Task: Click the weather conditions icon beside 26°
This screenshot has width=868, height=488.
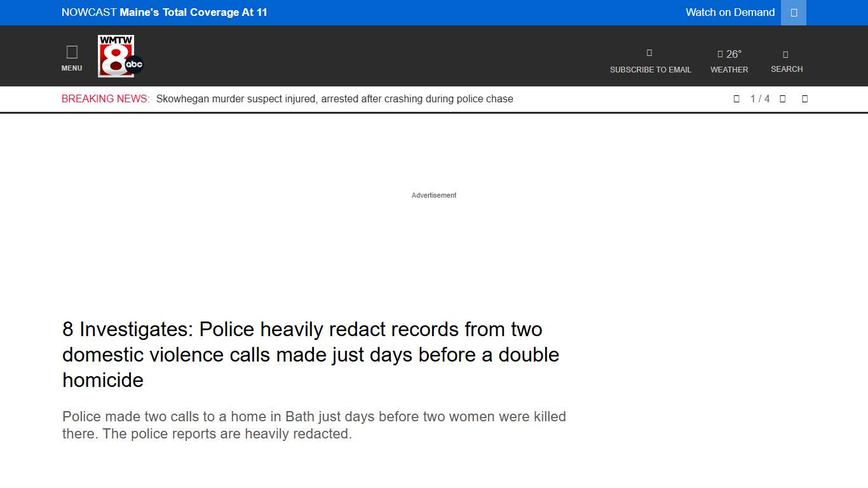Action: pos(719,53)
